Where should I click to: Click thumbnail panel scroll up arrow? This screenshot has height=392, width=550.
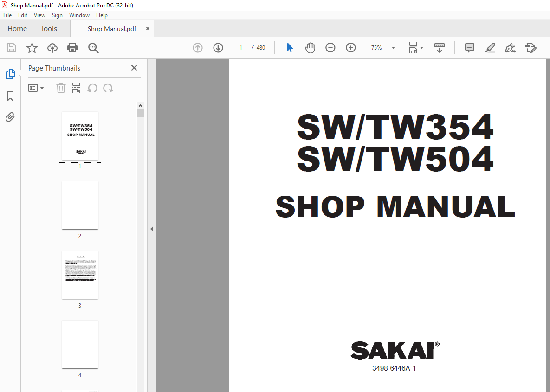(140, 106)
